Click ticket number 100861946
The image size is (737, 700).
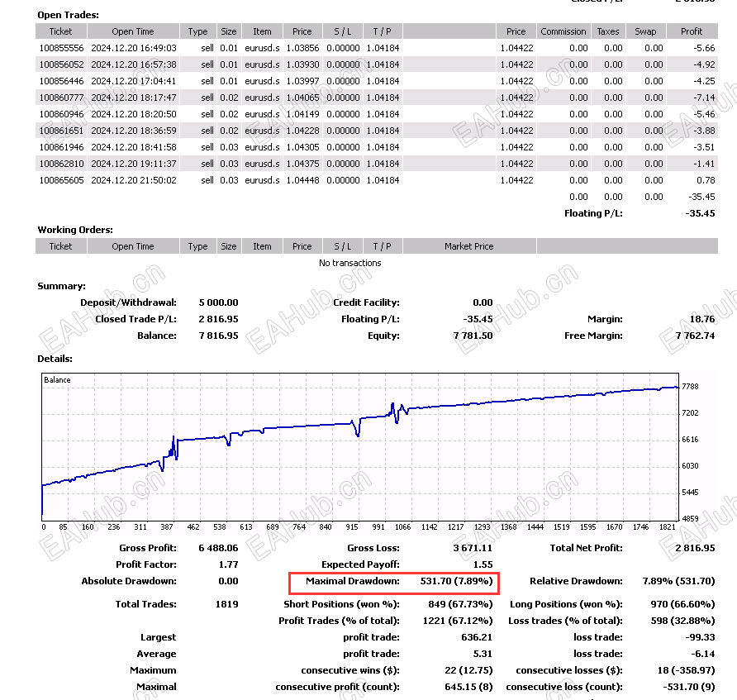point(61,147)
